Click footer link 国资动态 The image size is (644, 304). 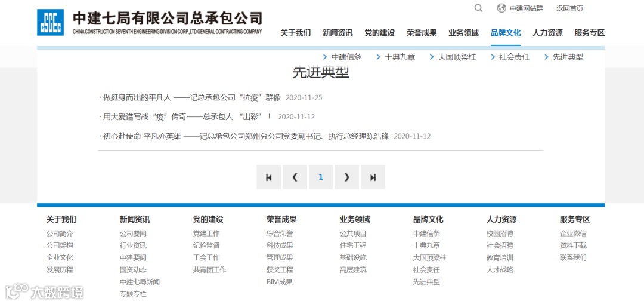click(133, 270)
